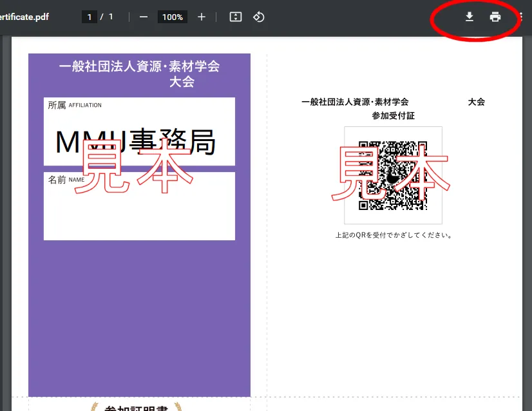This screenshot has height=411, width=532.
Task: Click the 名前 NAME label
Action: [x=66, y=180]
